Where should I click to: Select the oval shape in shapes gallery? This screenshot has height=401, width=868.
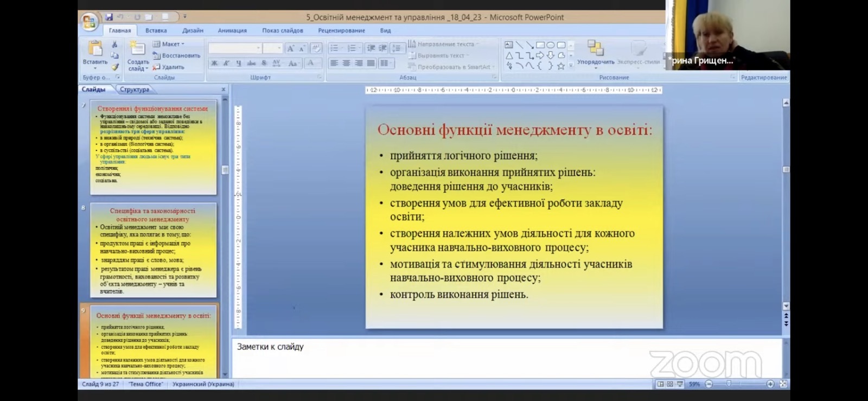(x=551, y=45)
